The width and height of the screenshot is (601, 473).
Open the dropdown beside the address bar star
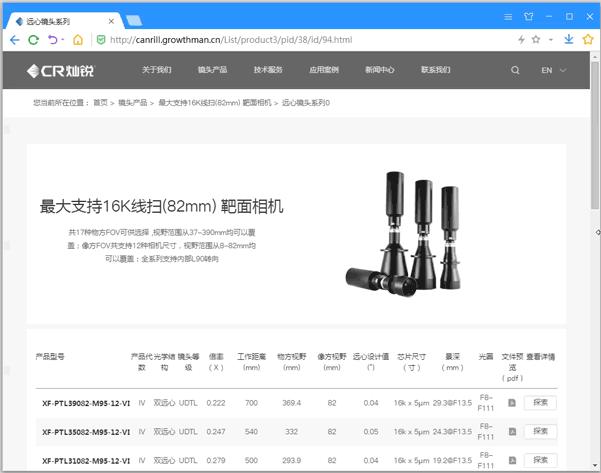pos(551,39)
